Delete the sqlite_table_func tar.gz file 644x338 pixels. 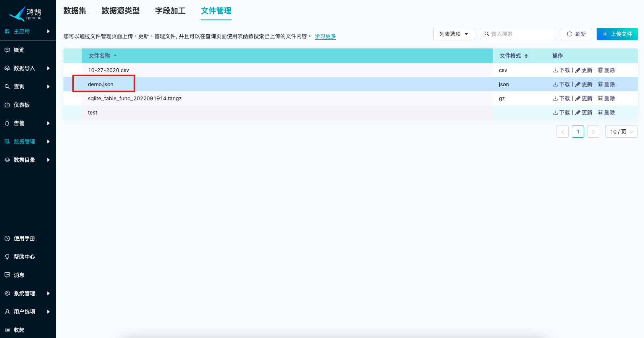(606, 98)
